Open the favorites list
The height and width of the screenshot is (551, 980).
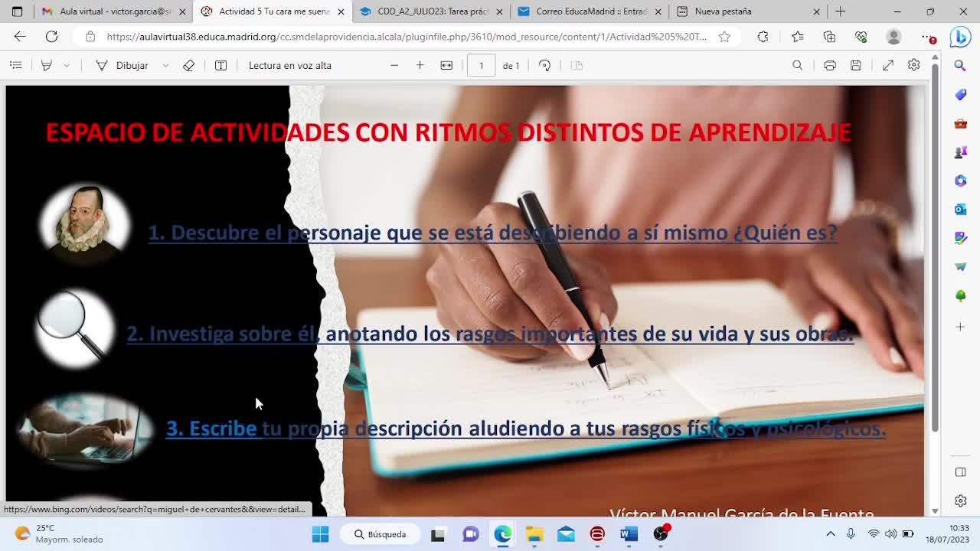tap(797, 37)
